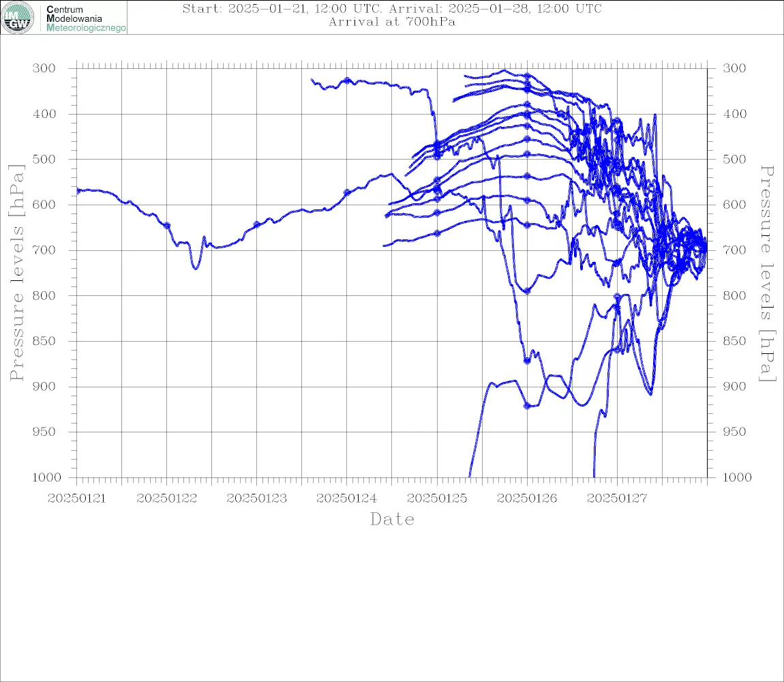The width and height of the screenshot is (784, 682).
Task: Click the x-axis date label 20250121
Action: (76, 499)
